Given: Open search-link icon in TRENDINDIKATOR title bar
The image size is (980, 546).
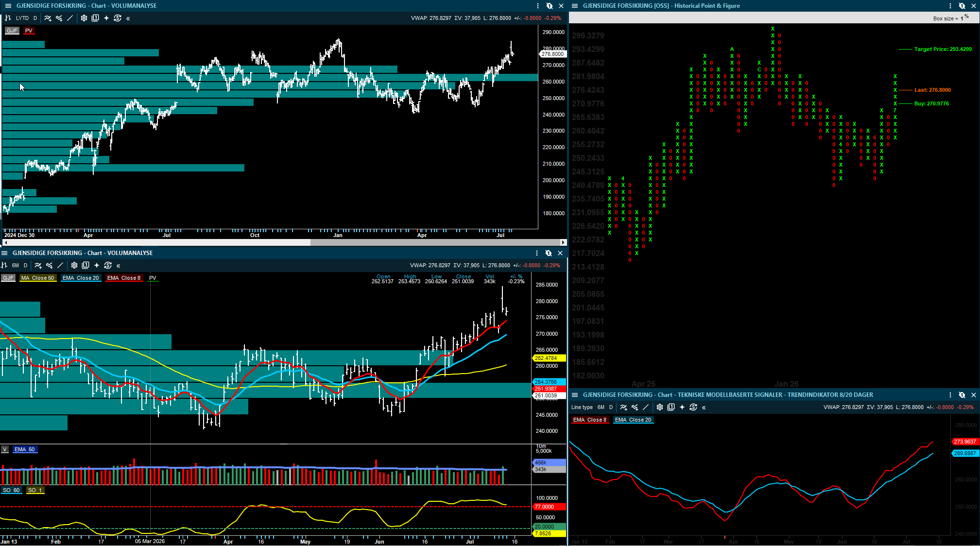Looking at the screenshot, I should pyautogui.click(x=962, y=395).
